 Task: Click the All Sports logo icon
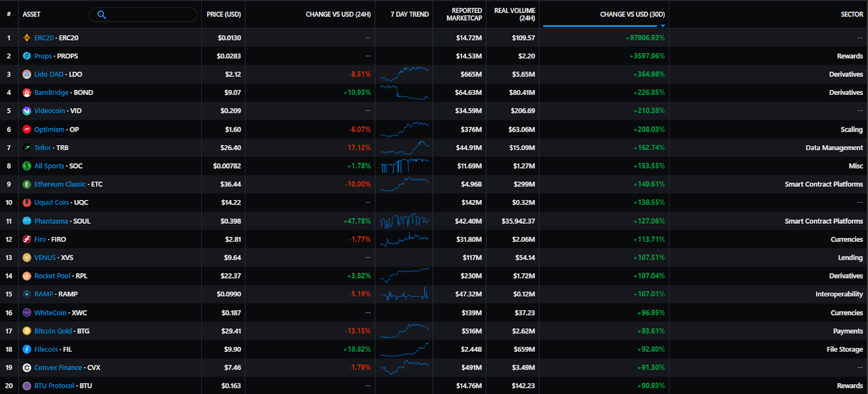(27, 166)
